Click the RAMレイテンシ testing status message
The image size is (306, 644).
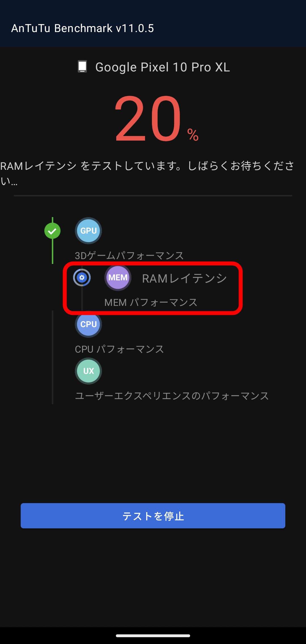click(x=147, y=173)
